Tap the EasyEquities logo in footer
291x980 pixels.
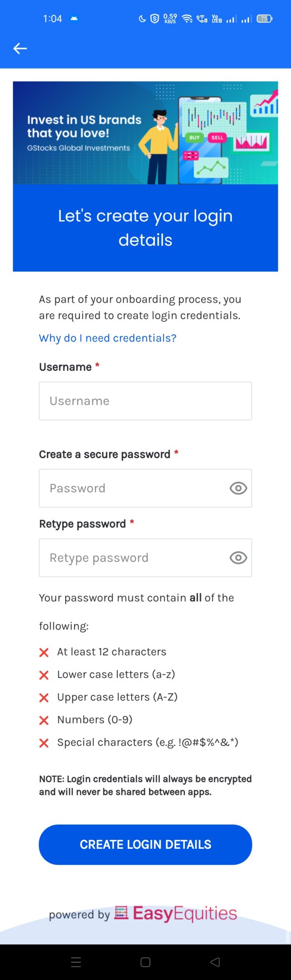tap(176, 913)
